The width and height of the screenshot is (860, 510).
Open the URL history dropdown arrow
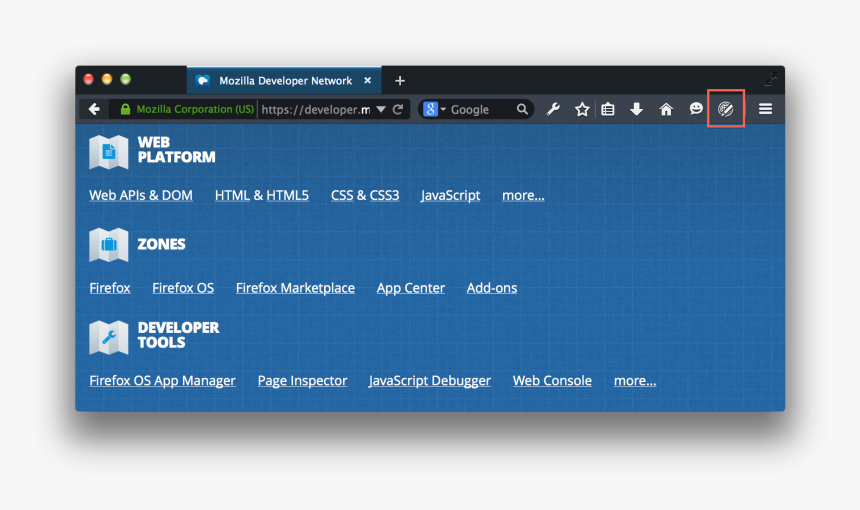click(381, 109)
